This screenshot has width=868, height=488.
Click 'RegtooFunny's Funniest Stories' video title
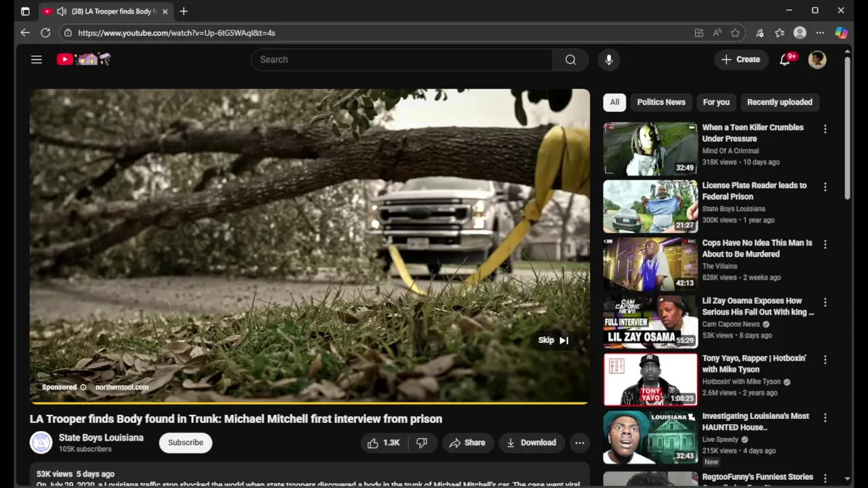click(x=757, y=477)
